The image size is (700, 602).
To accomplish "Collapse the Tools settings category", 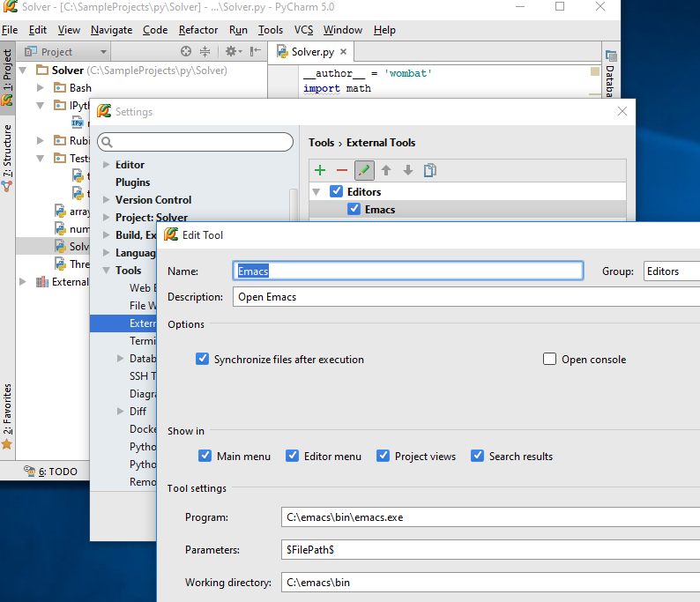I will pyautogui.click(x=107, y=271).
